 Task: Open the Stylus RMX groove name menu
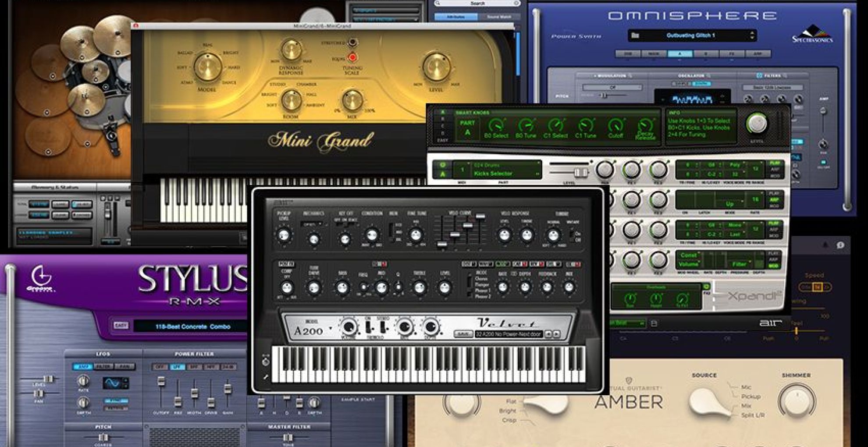(193, 326)
